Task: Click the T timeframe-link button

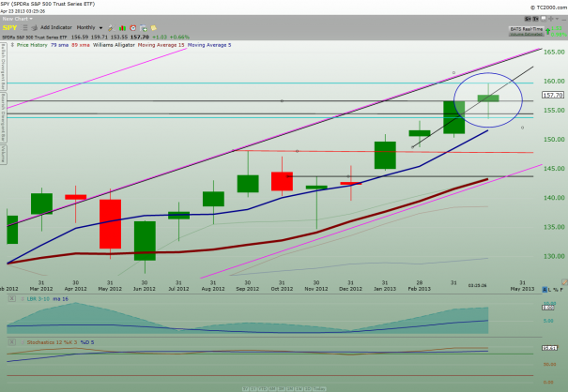Action: pyautogui.click(x=535, y=19)
